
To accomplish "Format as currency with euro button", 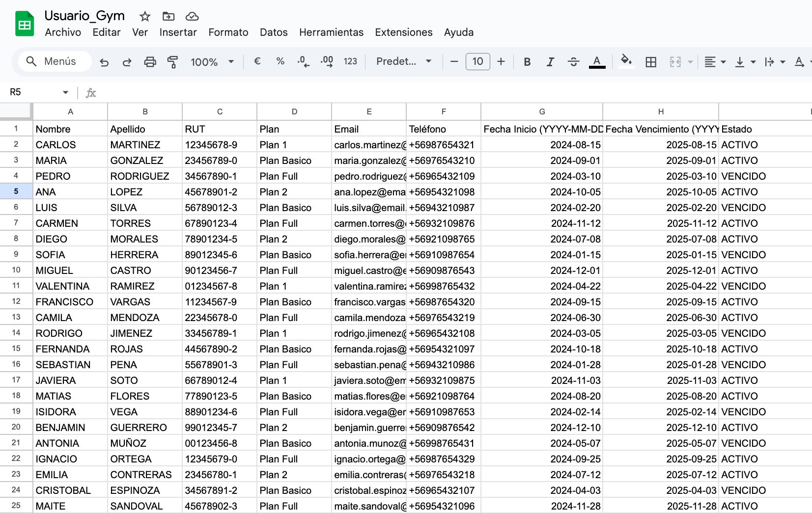I will (257, 61).
